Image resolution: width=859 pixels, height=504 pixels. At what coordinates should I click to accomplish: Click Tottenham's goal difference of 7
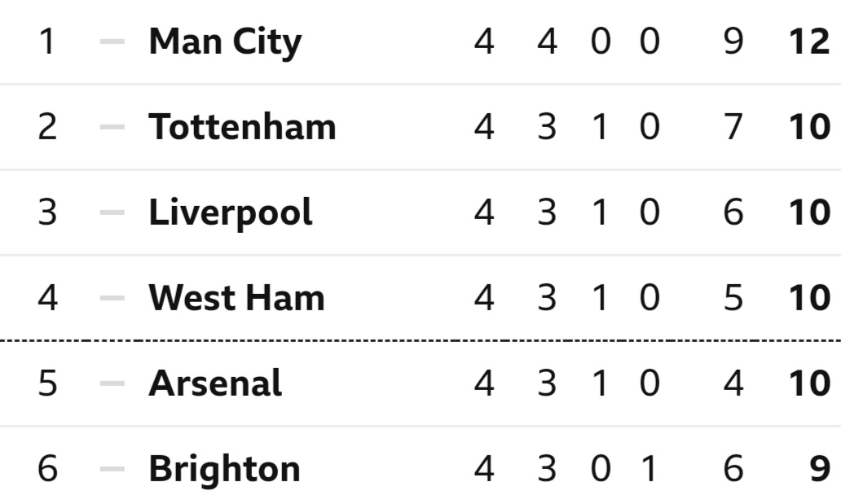(x=733, y=127)
